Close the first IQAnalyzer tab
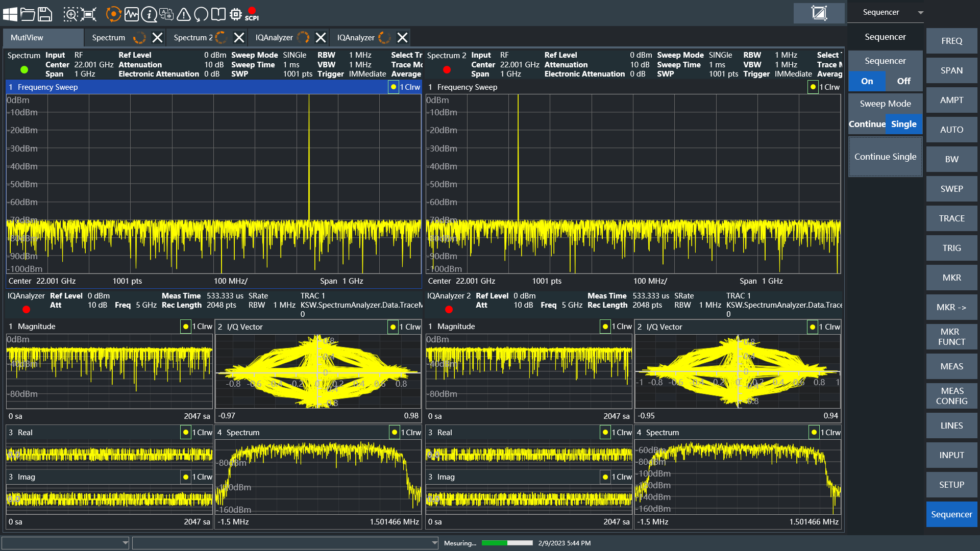This screenshot has width=980, height=551. [321, 37]
